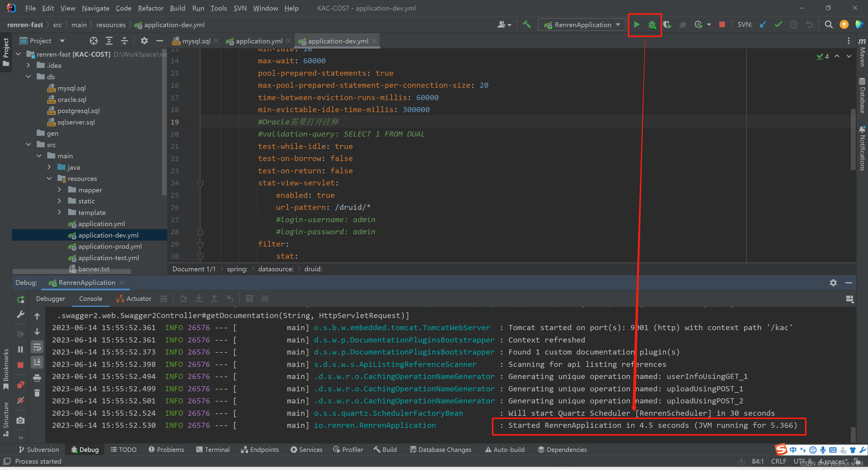Screen dimensions: 868x470
Task: Switch to the Debugger tab
Action: click(x=51, y=299)
